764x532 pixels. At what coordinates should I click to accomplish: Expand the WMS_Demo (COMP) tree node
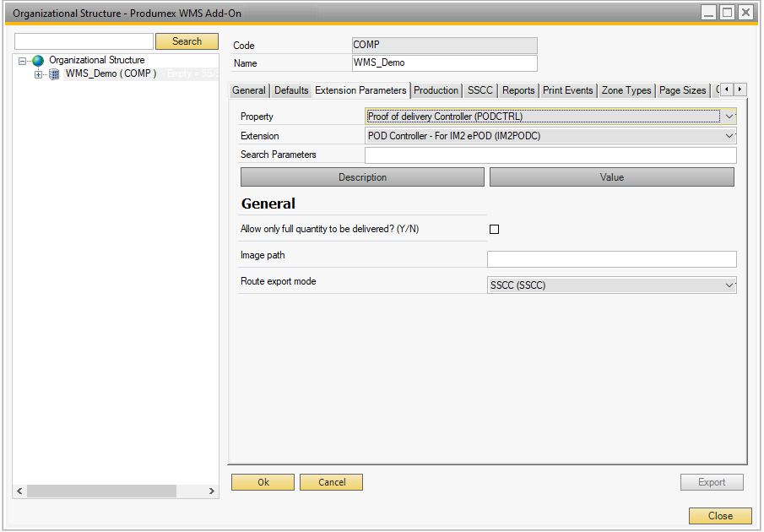tap(38, 73)
